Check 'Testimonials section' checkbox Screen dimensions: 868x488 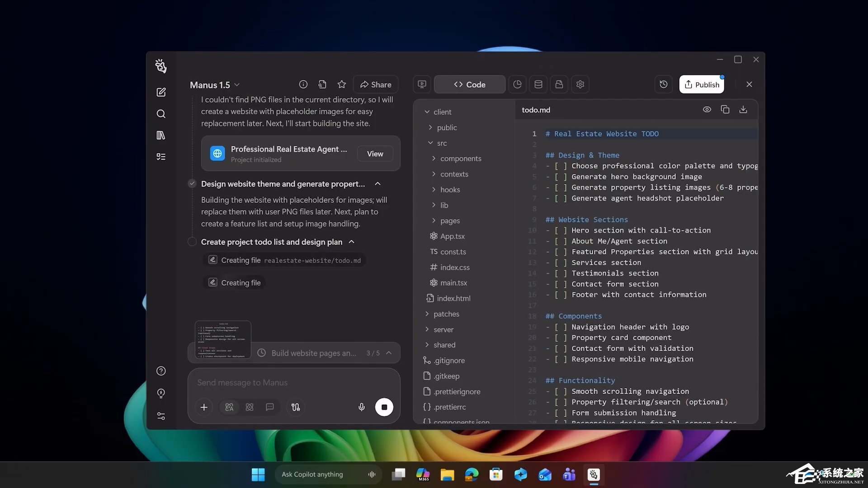tap(561, 273)
